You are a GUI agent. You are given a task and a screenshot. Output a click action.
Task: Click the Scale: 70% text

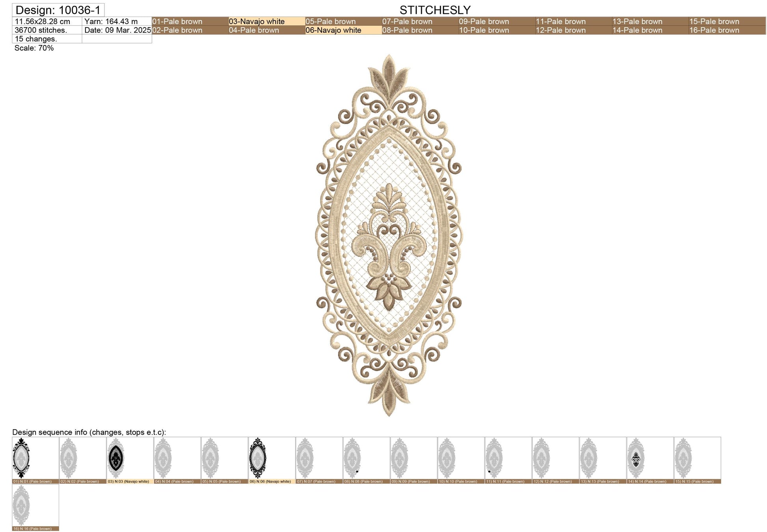pos(34,48)
